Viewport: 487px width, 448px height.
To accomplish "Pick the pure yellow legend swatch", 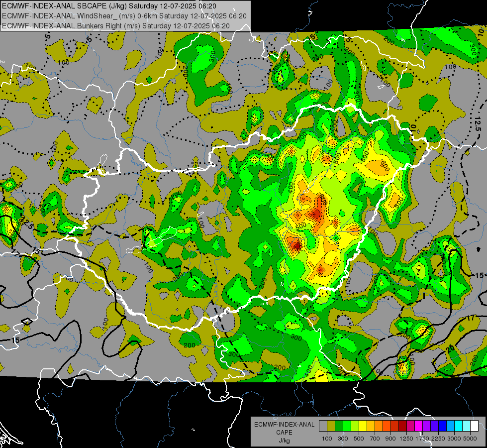I will [363, 426].
